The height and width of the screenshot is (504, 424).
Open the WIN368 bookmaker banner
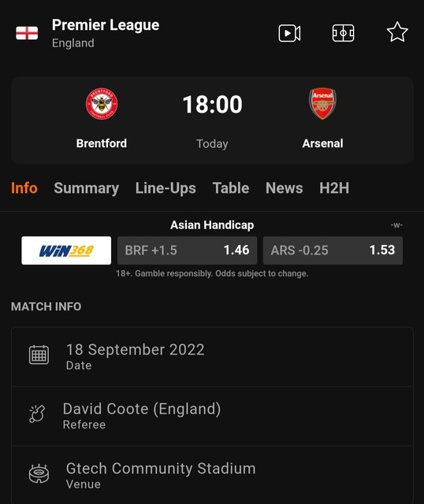click(66, 250)
